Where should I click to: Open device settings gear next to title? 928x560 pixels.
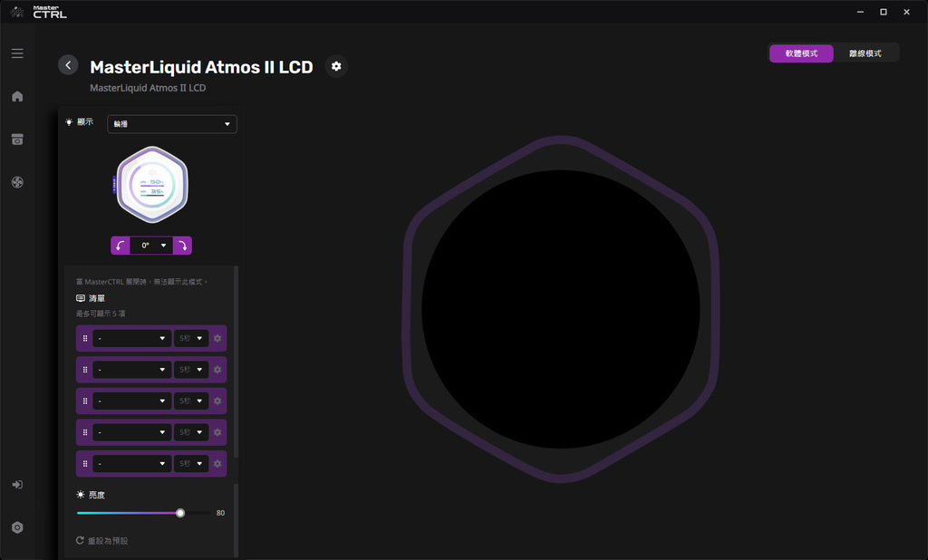[x=336, y=66]
